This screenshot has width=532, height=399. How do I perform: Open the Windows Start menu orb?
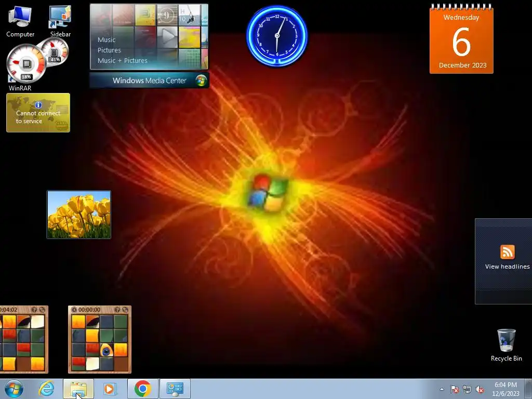click(14, 389)
